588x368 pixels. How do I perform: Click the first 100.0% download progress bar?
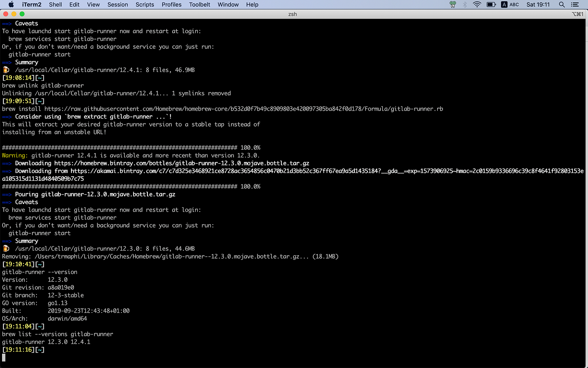[x=131, y=148]
